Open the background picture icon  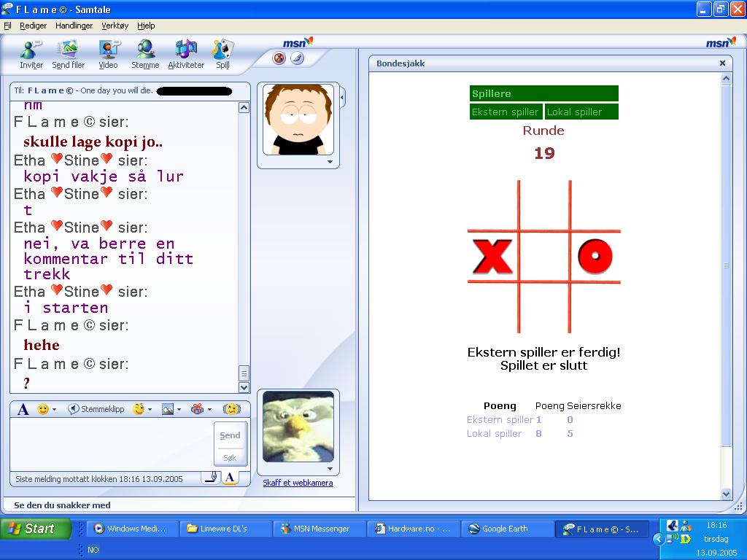pos(168,409)
